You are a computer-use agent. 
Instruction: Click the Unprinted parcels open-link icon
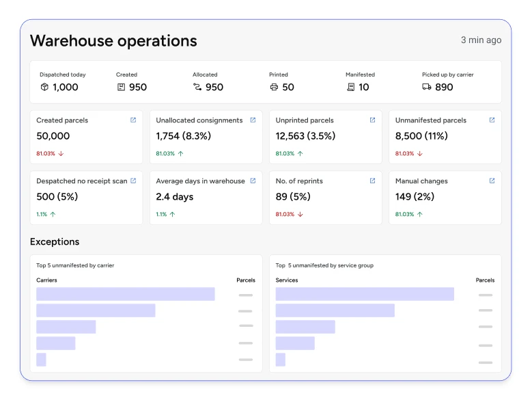[372, 120]
